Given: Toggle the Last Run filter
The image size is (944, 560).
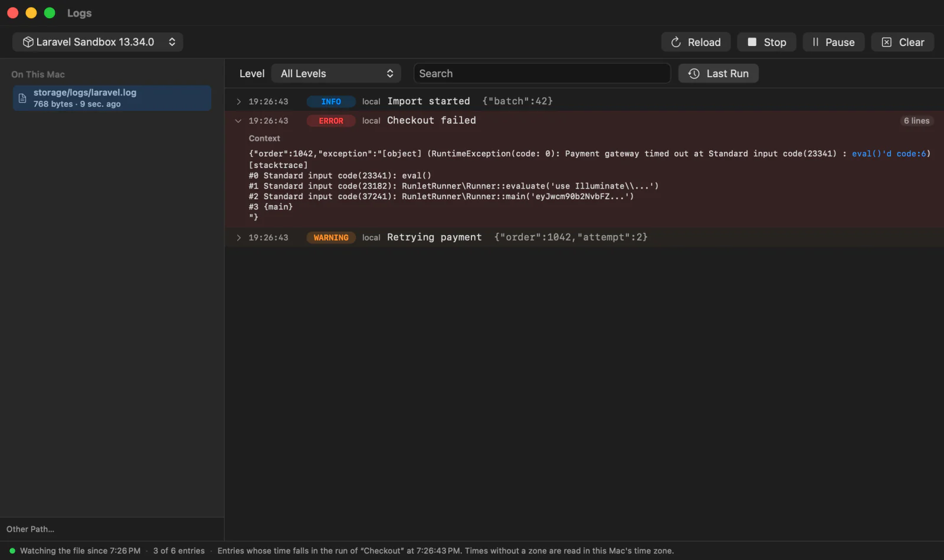Looking at the screenshot, I should click(718, 74).
